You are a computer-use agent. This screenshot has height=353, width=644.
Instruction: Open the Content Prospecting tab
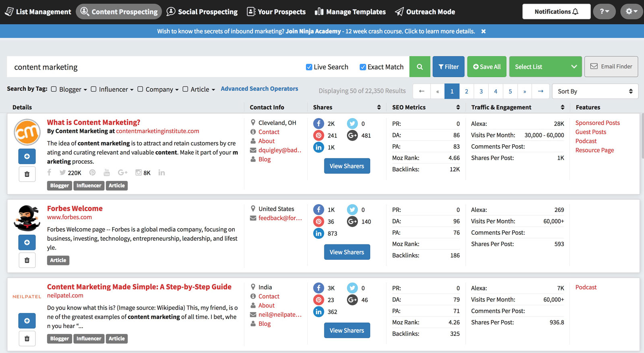[119, 12]
